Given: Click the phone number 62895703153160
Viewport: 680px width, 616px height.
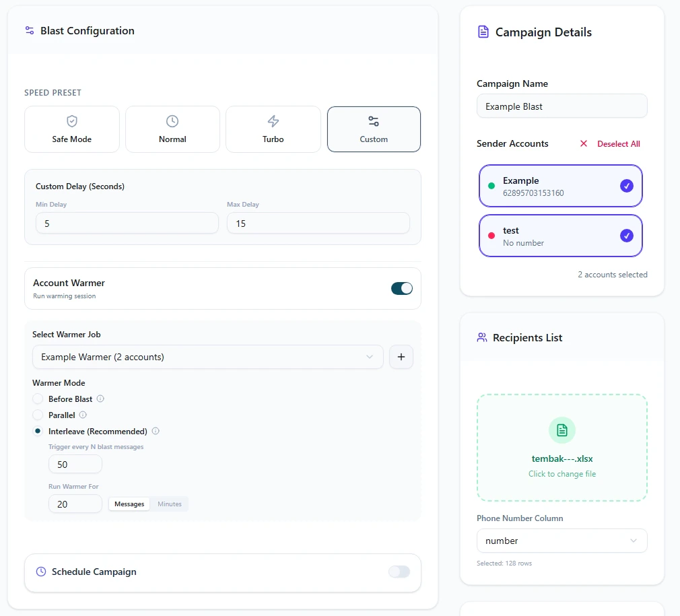Looking at the screenshot, I should (x=533, y=193).
